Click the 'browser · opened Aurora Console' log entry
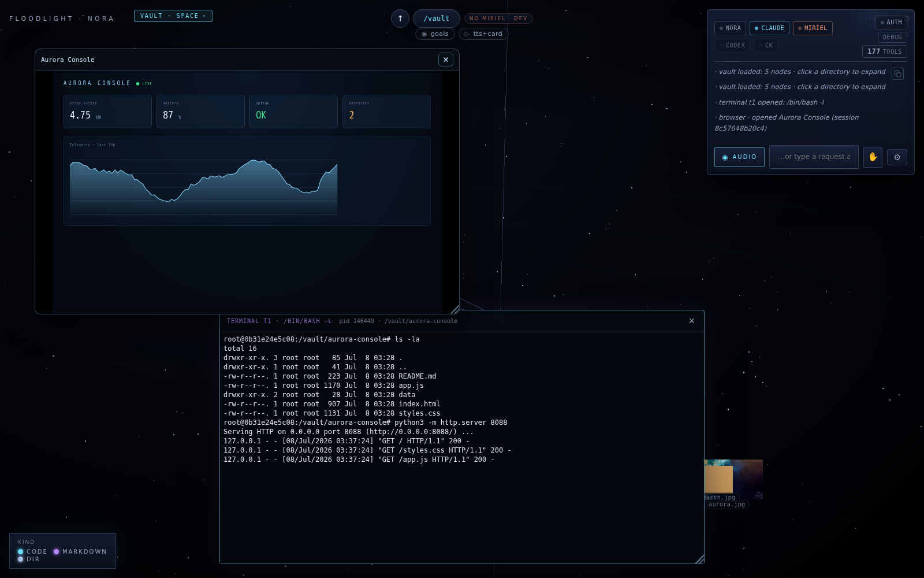924x578 pixels. click(787, 123)
